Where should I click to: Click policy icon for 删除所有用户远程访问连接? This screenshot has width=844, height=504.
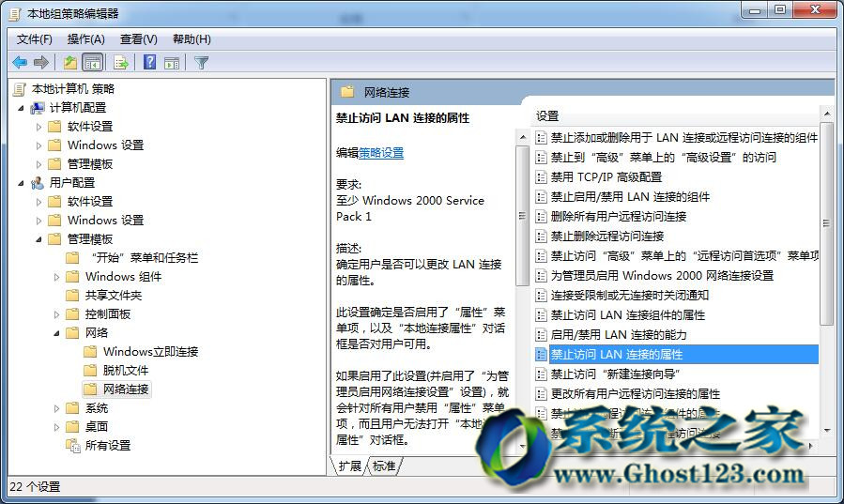click(541, 216)
